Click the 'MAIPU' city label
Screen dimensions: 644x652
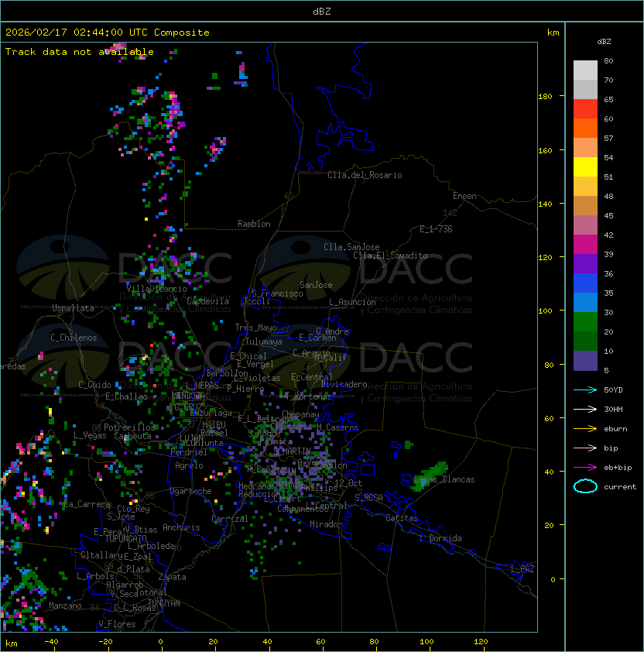tap(214, 425)
